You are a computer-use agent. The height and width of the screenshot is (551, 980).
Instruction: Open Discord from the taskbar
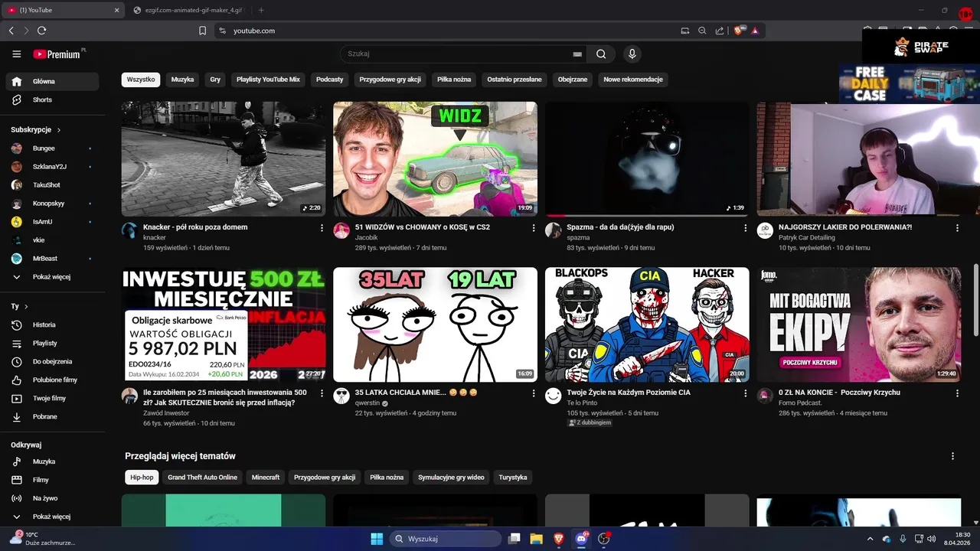581,539
